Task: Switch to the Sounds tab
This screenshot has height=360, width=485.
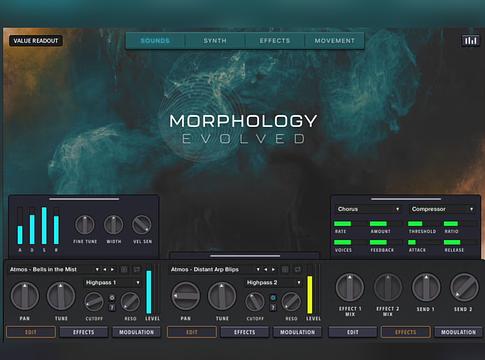Action: tap(155, 41)
